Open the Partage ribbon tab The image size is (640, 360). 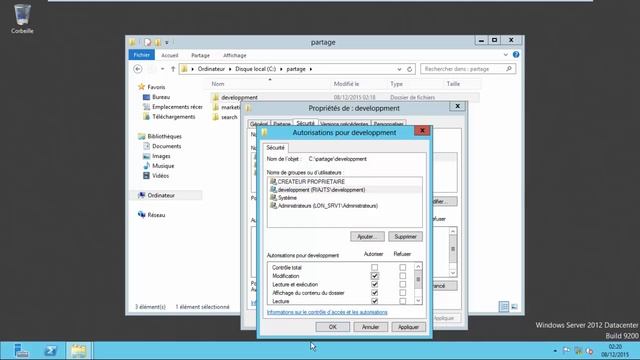pyautogui.click(x=200, y=55)
